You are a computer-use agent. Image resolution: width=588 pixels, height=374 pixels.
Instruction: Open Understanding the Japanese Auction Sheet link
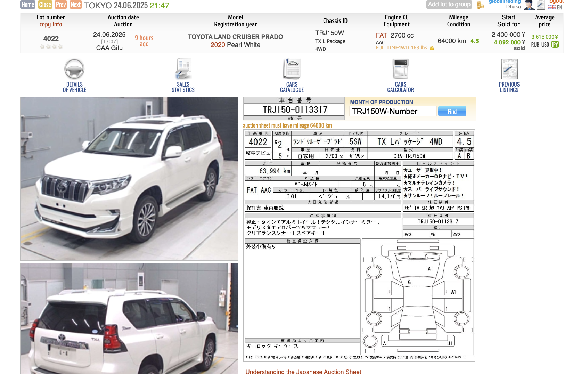tap(303, 371)
